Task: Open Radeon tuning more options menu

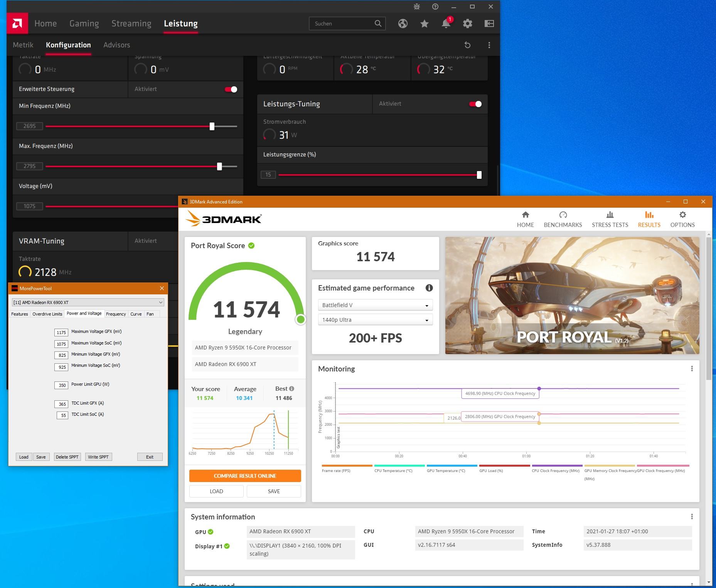Action: coord(489,45)
